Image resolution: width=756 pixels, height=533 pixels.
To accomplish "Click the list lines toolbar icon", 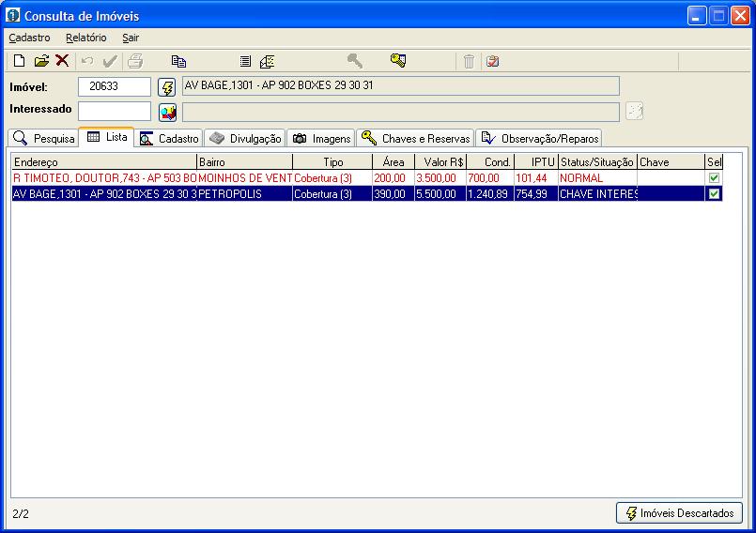I will click(244, 61).
